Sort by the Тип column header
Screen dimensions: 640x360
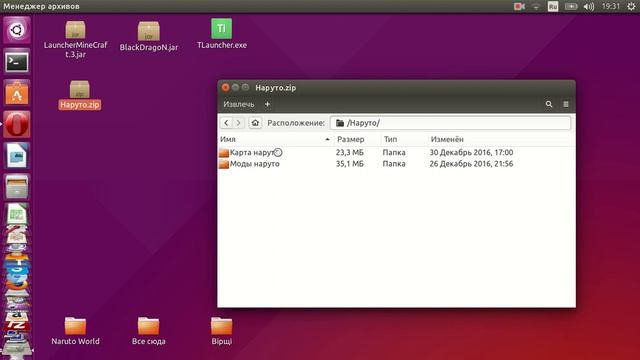tap(404, 140)
